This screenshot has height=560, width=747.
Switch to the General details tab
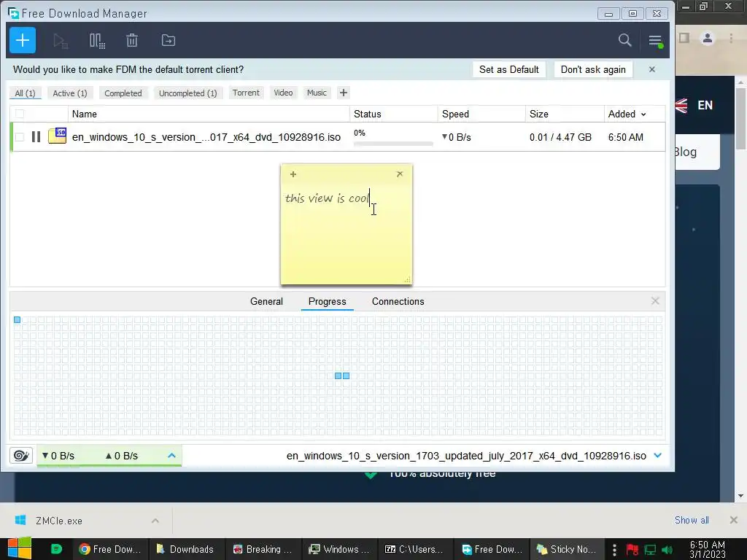[x=267, y=301]
